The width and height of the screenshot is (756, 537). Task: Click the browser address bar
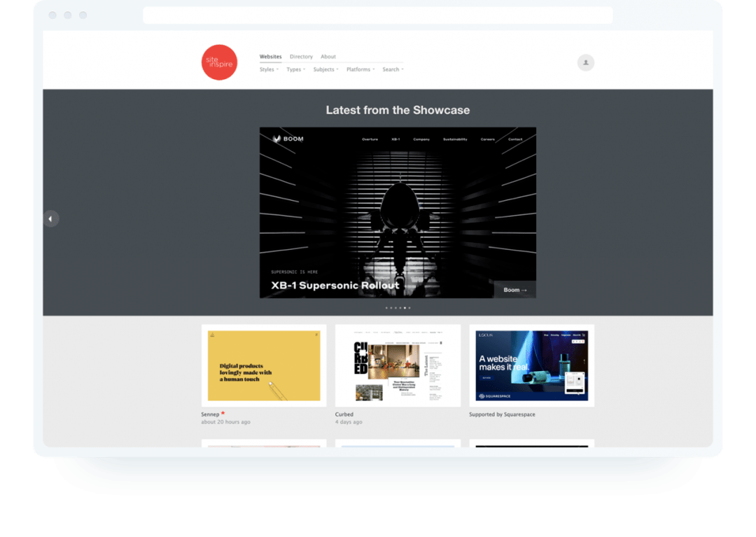tap(378, 15)
